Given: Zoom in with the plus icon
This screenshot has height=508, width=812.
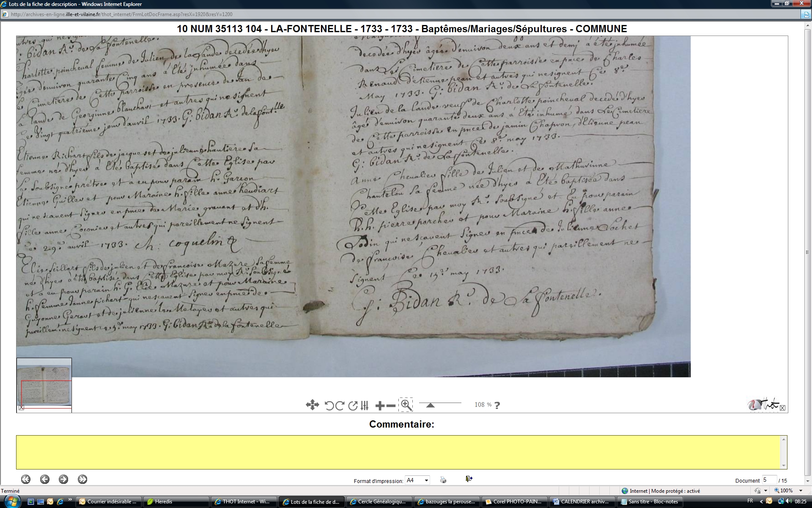Looking at the screenshot, I should (379, 406).
